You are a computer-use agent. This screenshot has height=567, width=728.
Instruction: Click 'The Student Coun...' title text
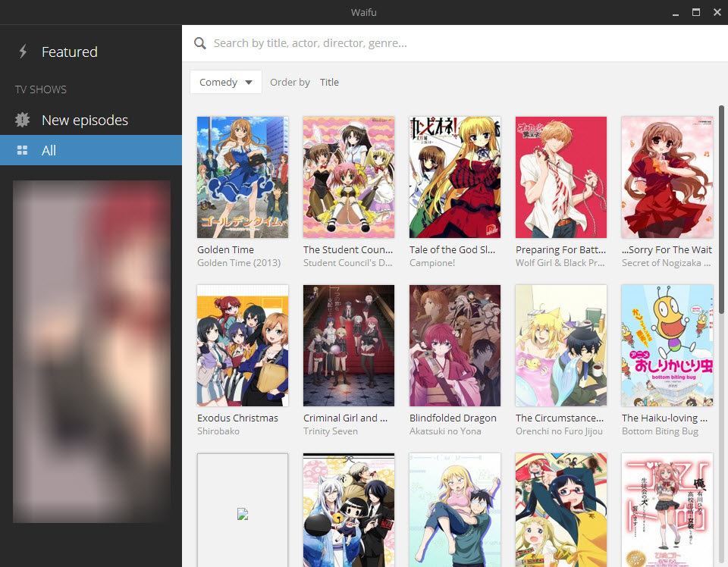click(x=348, y=249)
